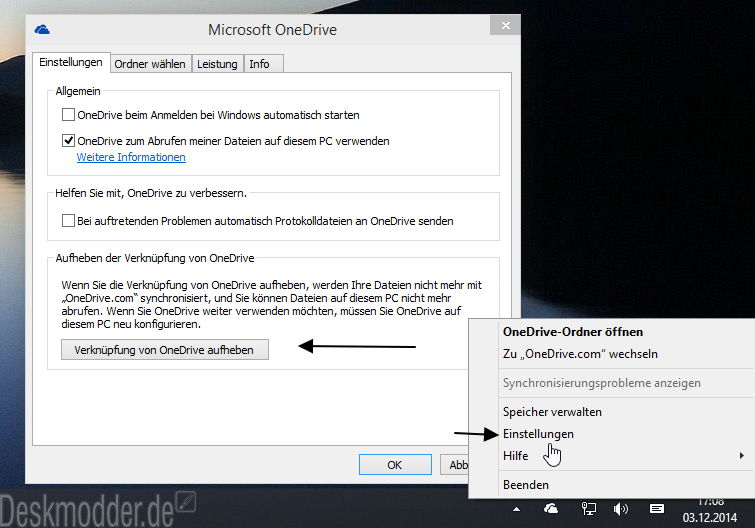Select the Info tab
This screenshot has height=528, width=755.
(x=259, y=64)
